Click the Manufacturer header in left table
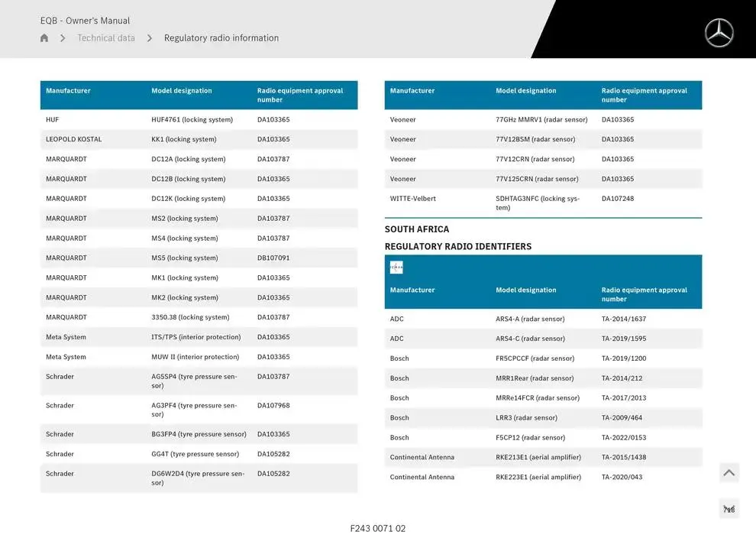 [68, 91]
